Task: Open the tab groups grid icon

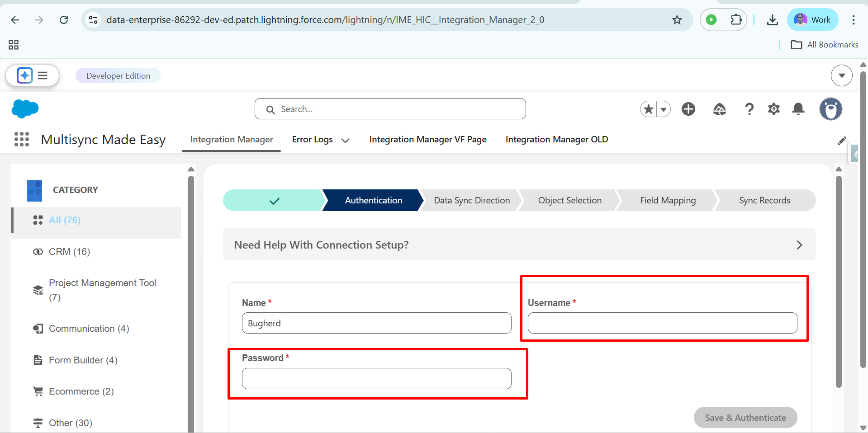Action: pos(14,45)
